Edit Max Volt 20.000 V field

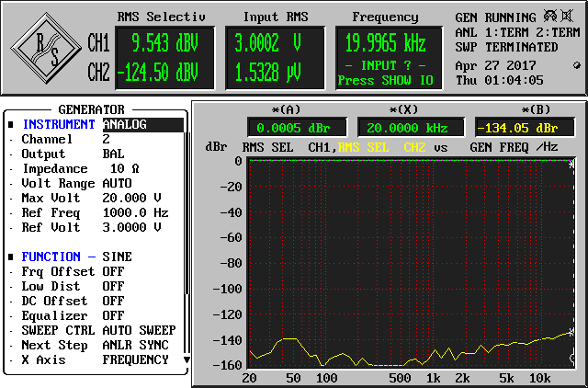[x=131, y=198]
